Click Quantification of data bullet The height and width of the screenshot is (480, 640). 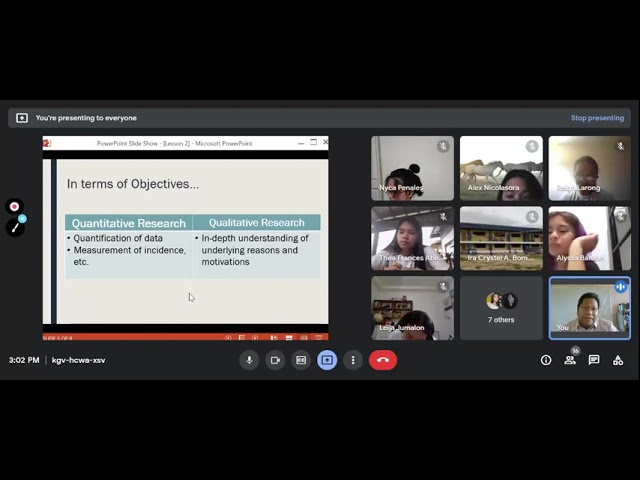118,238
